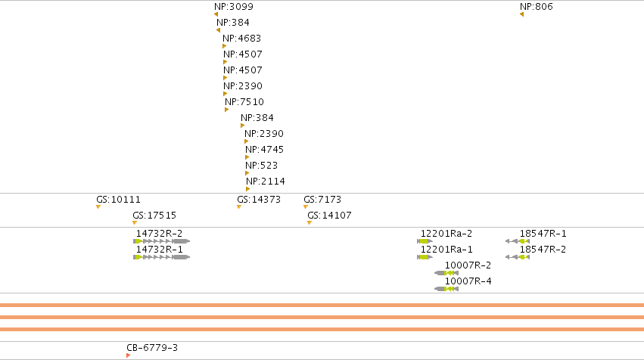
Task: Click the NP:2390 label directly above NP:4745
Action: pyautogui.click(x=264, y=134)
